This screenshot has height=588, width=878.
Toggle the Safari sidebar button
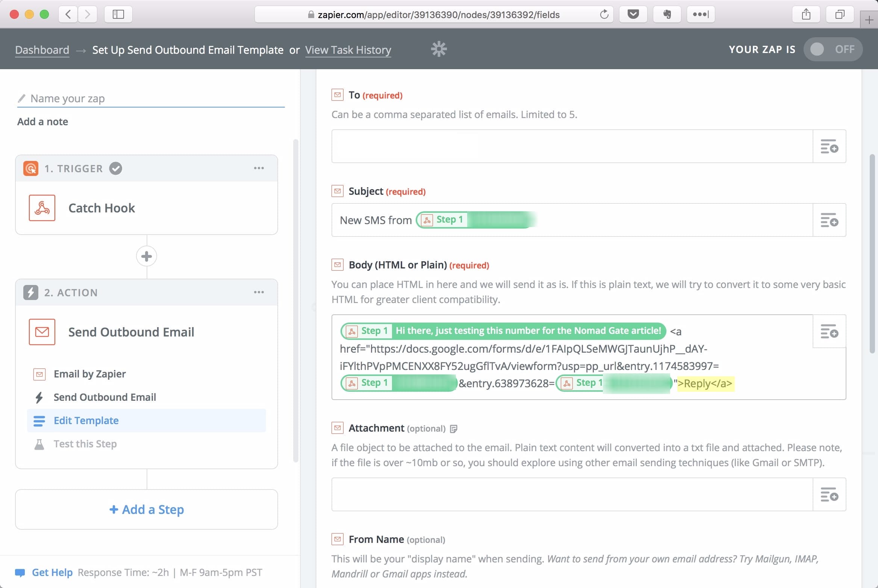coord(118,15)
